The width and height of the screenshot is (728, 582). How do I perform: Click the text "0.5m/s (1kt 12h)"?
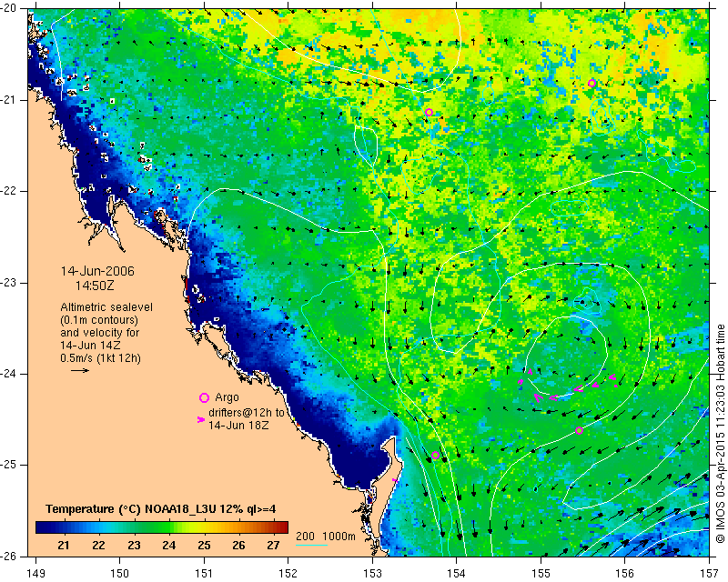tap(100, 358)
